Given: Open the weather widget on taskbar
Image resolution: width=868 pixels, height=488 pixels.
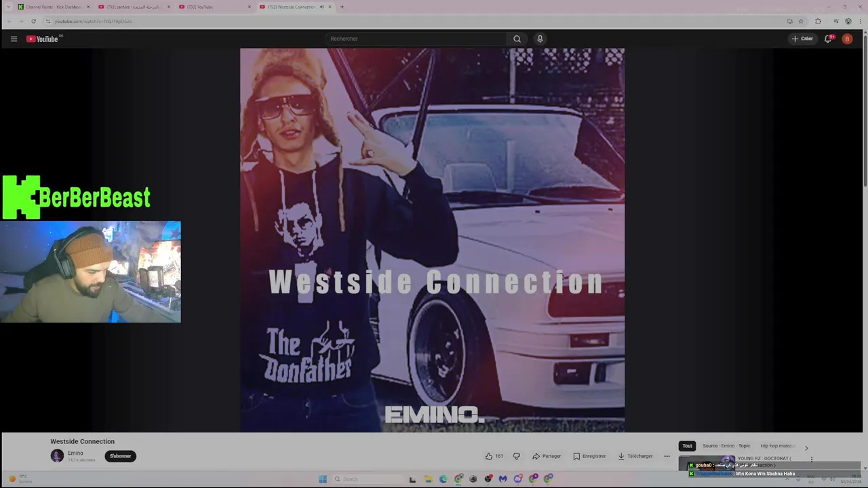Looking at the screenshot, I should [x=20, y=479].
